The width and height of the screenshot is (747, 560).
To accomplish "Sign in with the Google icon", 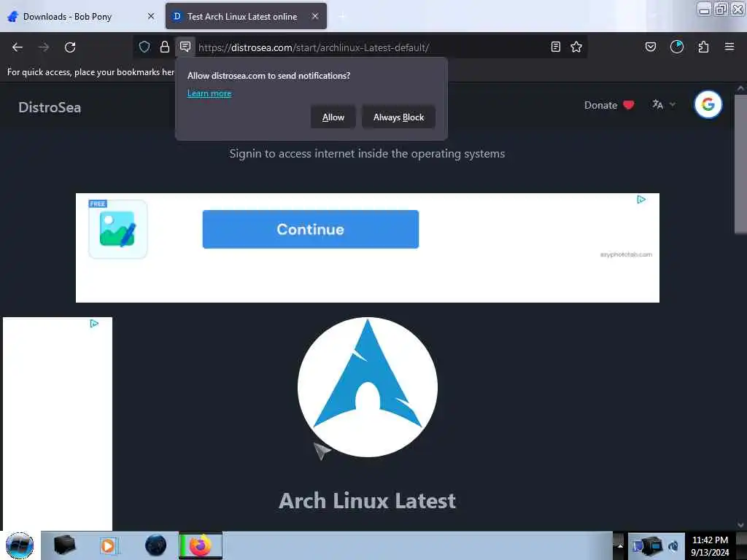I will pos(708,104).
